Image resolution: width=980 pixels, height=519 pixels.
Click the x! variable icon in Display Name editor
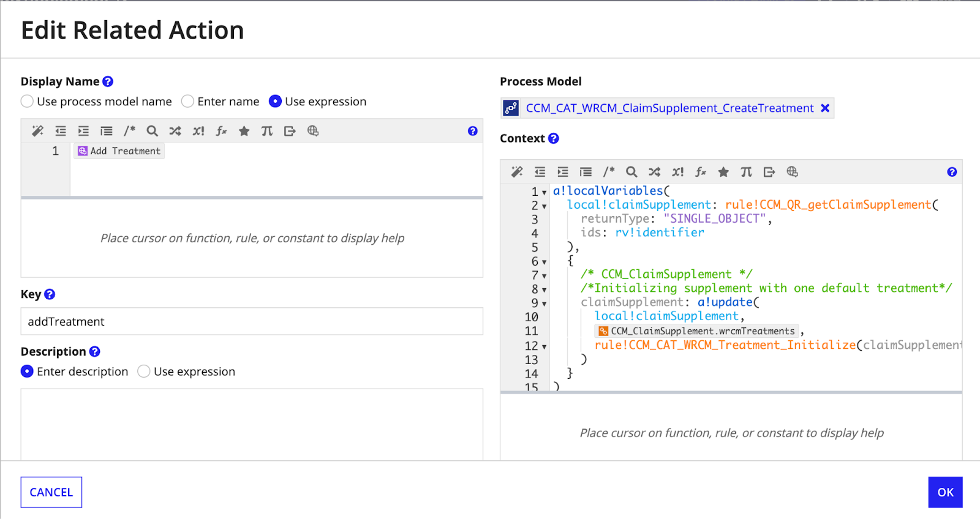(x=198, y=131)
